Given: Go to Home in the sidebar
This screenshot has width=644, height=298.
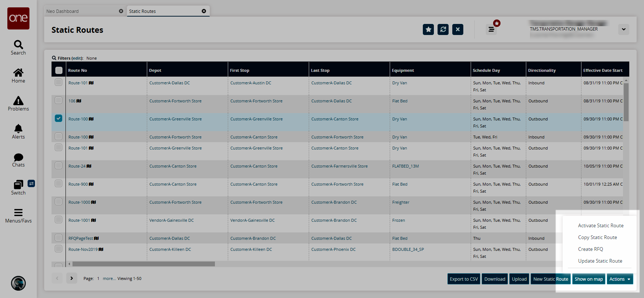Looking at the screenshot, I should pyautogui.click(x=18, y=76).
